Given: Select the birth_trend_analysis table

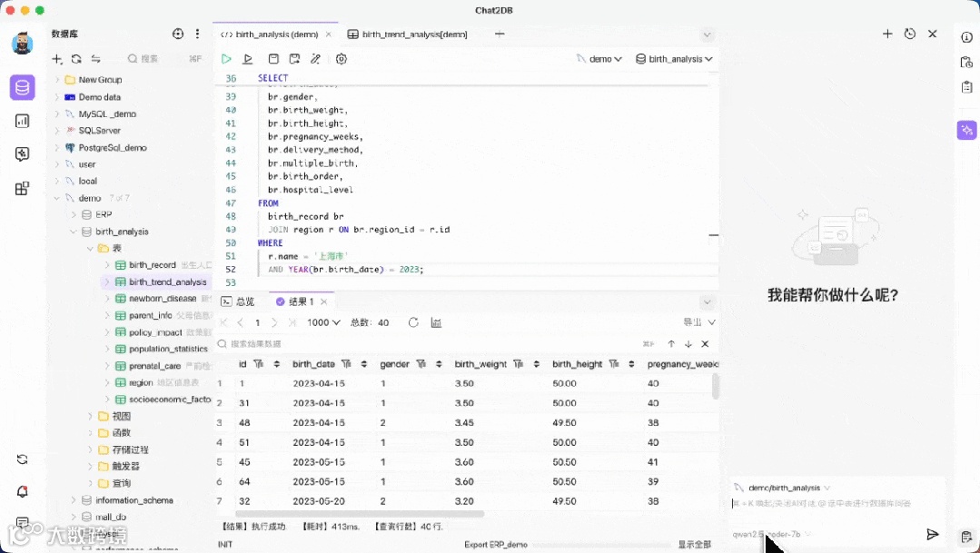Looking at the screenshot, I should (x=167, y=281).
